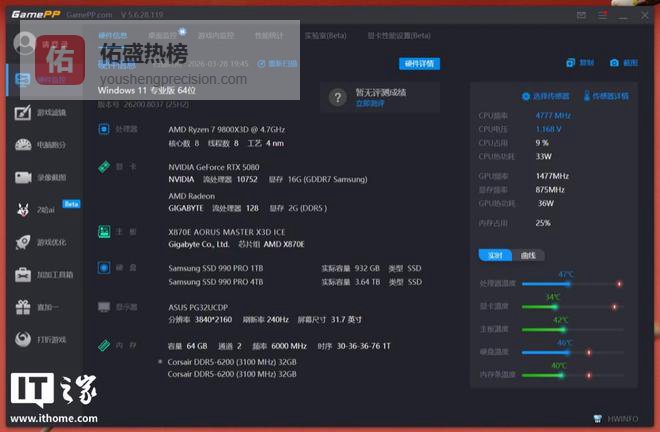Open the 打折游戏 sidebar icon
Screen dimensions: 660x432
click(22, 340)
